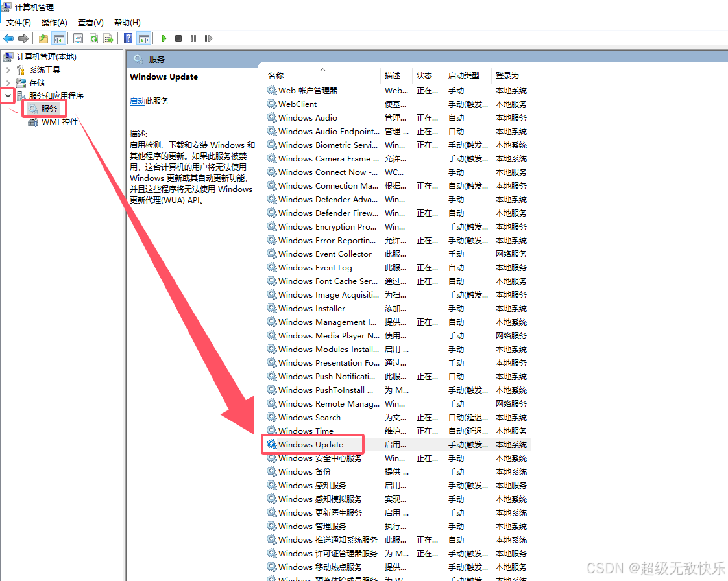Viewport: 728px width, 581px height.
Task: Collapse the 服务和应用程序 tree node chevron
Action: tap(8, 96)
